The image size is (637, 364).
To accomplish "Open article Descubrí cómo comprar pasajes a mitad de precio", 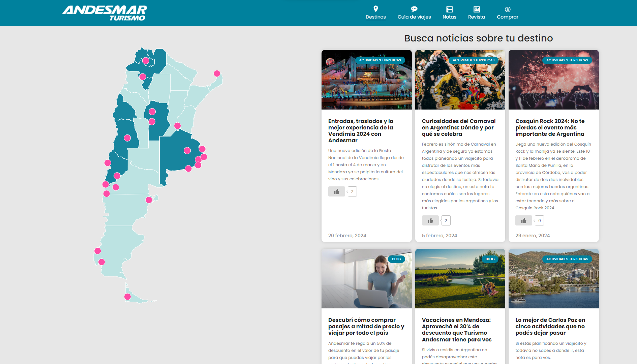I will pyautogui.click(x=366, y=326).
